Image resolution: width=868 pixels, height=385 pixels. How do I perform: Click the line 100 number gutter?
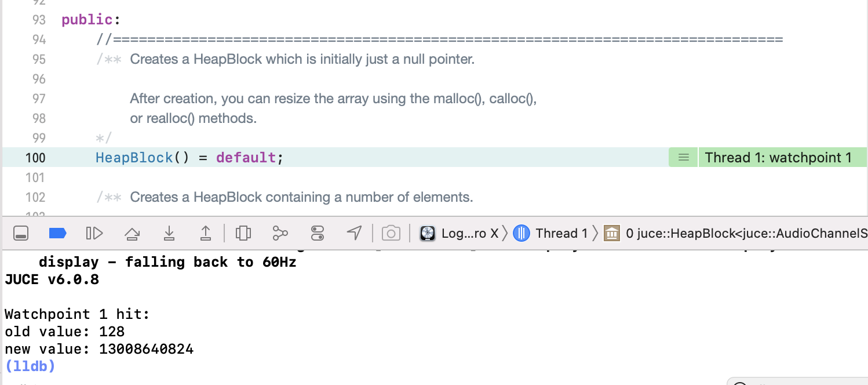[35, 158]
